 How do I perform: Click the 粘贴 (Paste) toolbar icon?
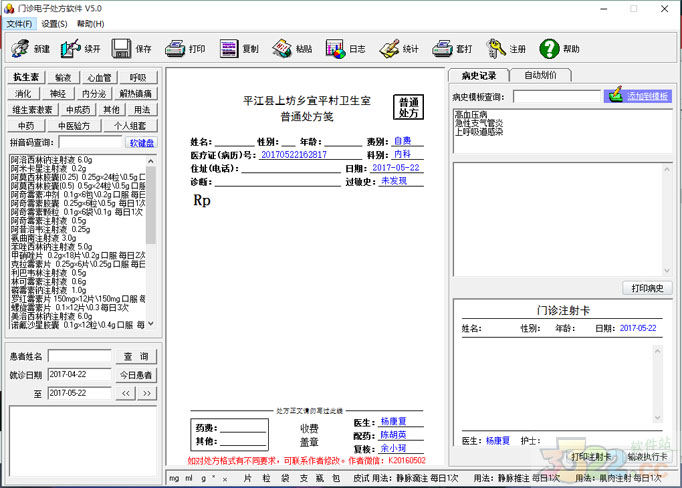click(x=282, y=49)
